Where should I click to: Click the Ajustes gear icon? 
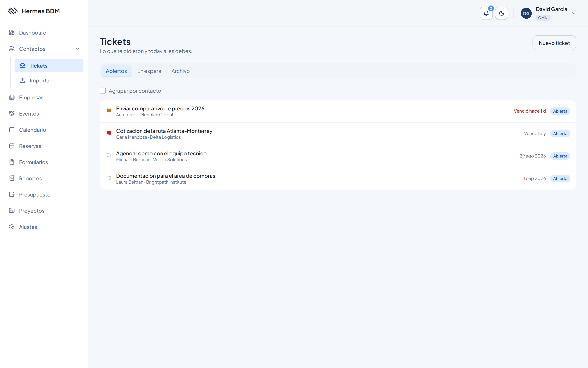point(12,227)
